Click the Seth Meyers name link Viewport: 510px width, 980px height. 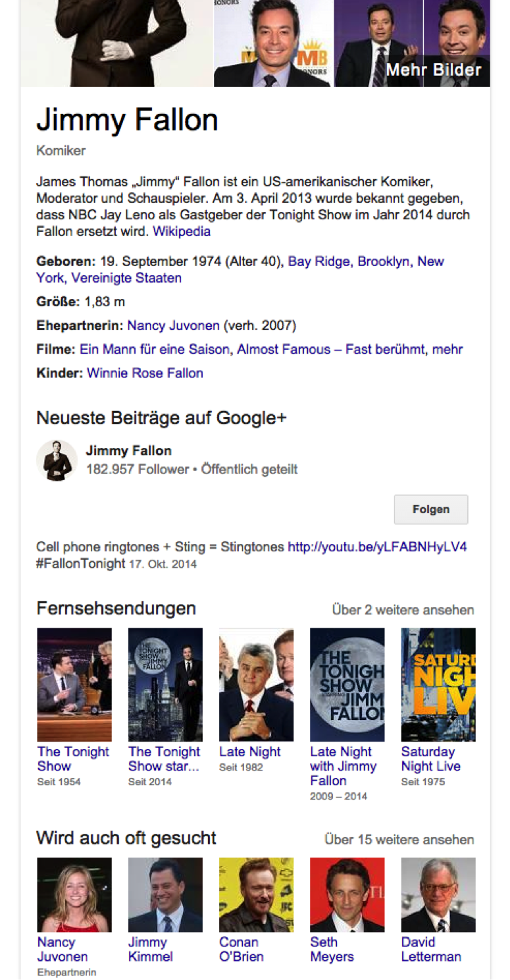coord(332,949)
